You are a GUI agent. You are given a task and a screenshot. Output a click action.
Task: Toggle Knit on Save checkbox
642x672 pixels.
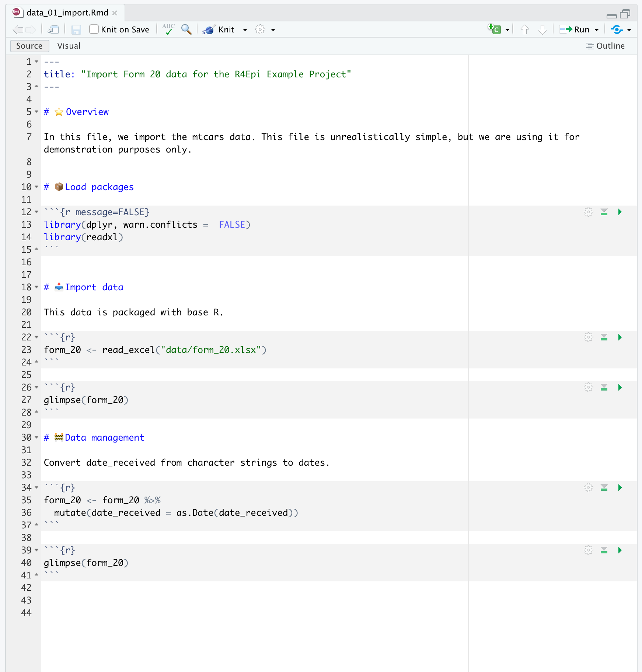pyautogui.click(x=94, y=29)
